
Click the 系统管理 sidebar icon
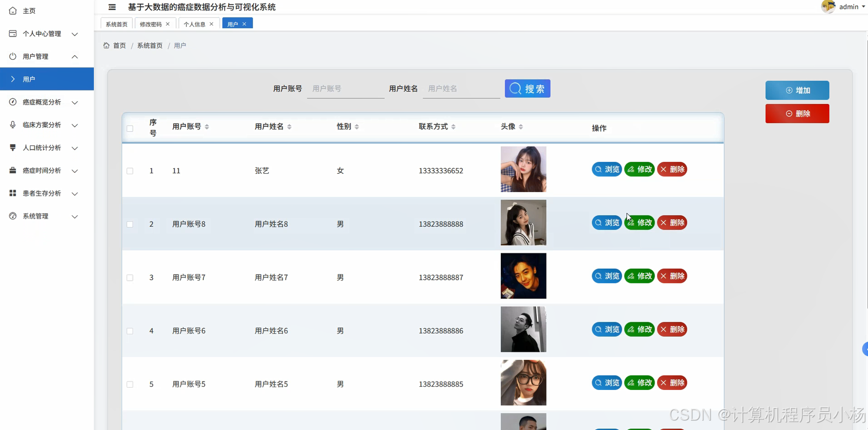(x=13, y=216)
